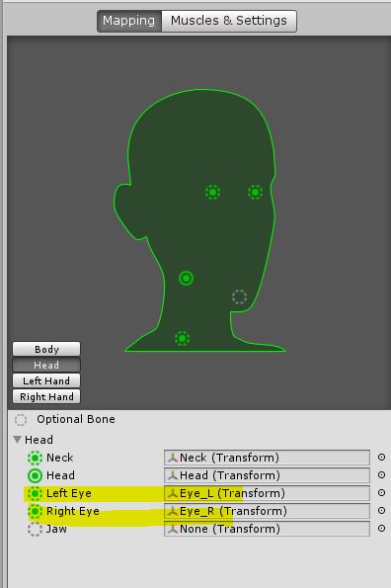The width and height of the screenshot is (391, 588).
Task: Open object picker for Neck transform field
Action: point(381,458)
